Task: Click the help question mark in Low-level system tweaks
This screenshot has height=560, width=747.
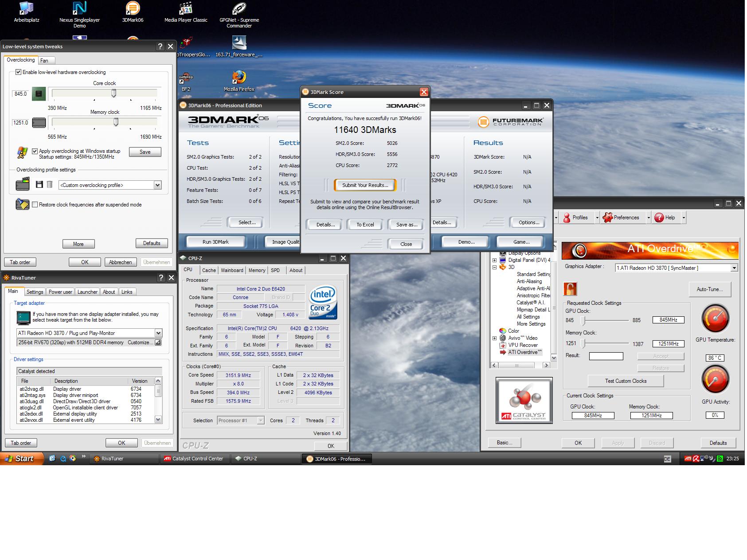Action: click(160, 46)
